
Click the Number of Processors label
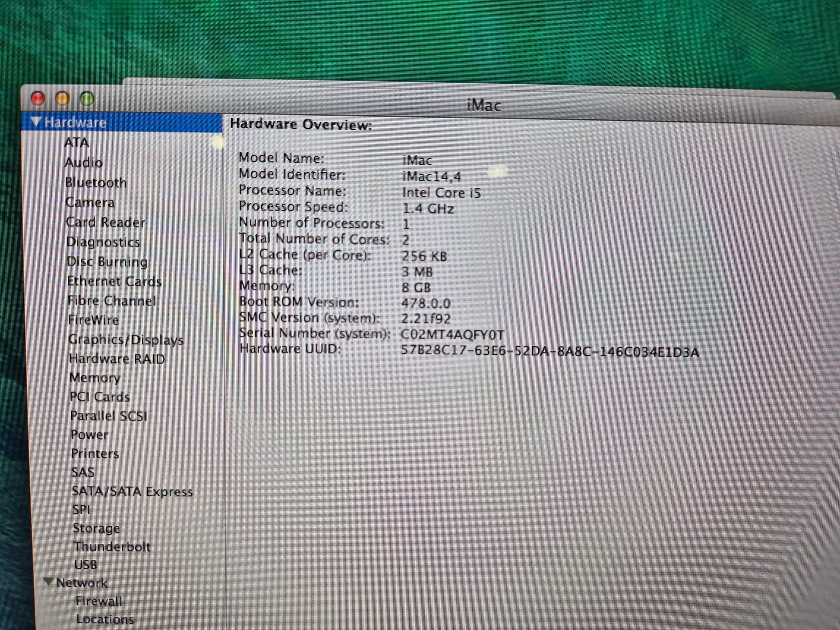point(312,223)
